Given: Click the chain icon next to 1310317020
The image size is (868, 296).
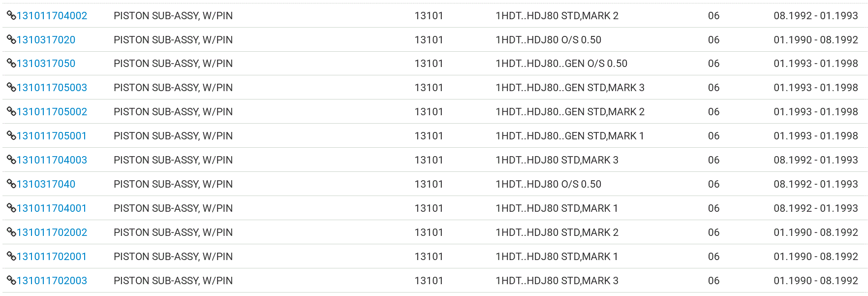Looking at the screenshot, I should click(x=11, y=39).
